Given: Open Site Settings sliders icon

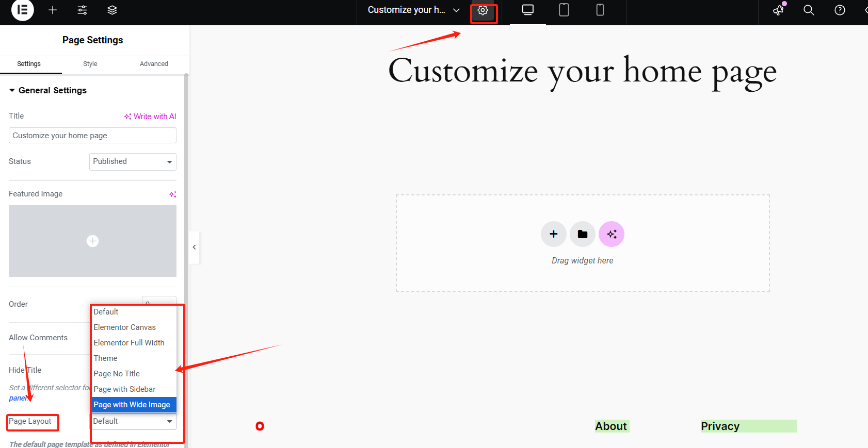Looking at the screenshot, I should [82, 10].
